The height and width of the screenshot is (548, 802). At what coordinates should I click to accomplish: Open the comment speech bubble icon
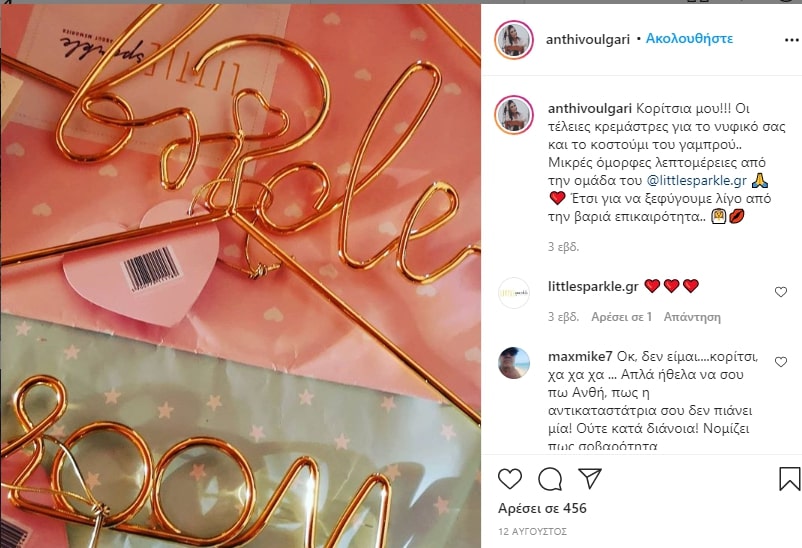(x=550, y=479)
